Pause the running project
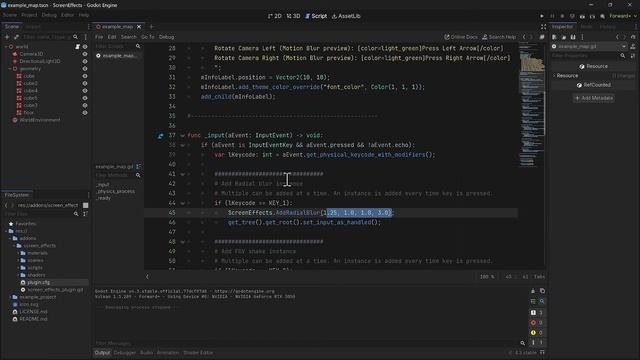This screenshot has width=640, height=360. tap(552, 16)
